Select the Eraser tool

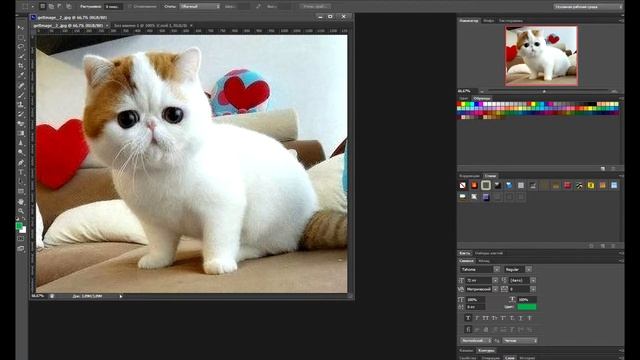[x=21, y=124]
